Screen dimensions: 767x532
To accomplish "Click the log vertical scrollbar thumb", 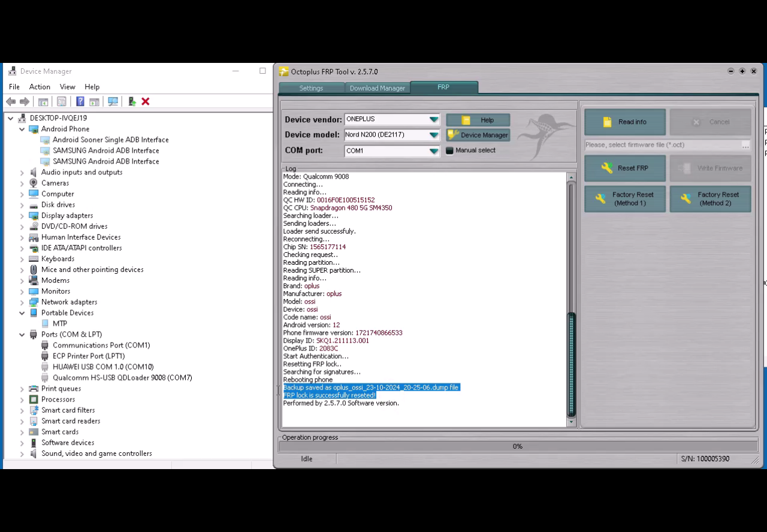I will click(x=571, y=365).
